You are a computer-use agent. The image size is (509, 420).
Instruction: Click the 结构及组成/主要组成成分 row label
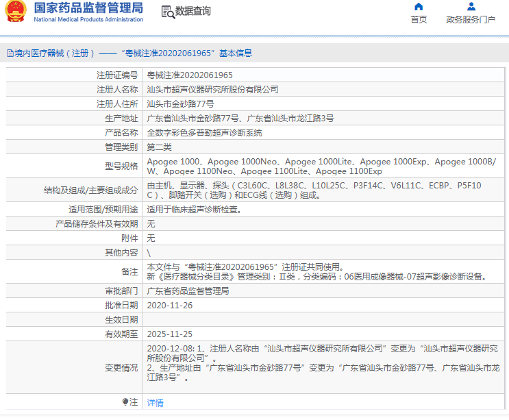coord(91,190)
